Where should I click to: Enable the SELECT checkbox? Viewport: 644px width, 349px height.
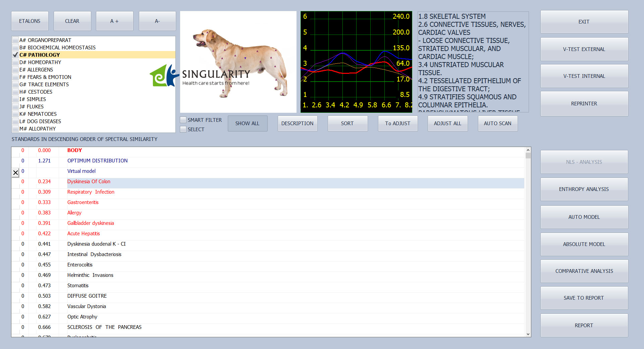tap(183, 129)
